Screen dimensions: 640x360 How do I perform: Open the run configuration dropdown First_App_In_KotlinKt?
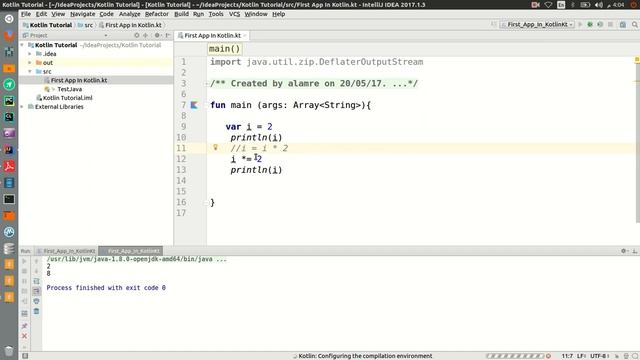(538, 24)
